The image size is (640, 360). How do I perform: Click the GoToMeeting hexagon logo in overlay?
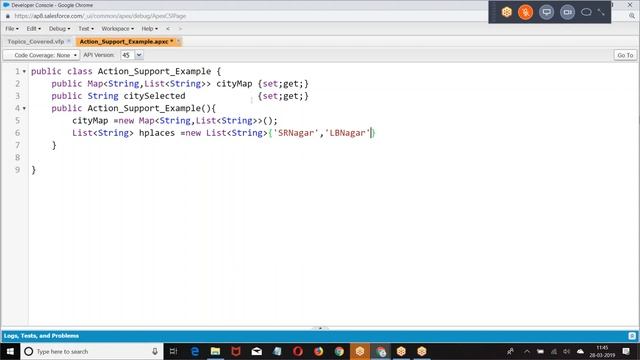coord(507,12)
